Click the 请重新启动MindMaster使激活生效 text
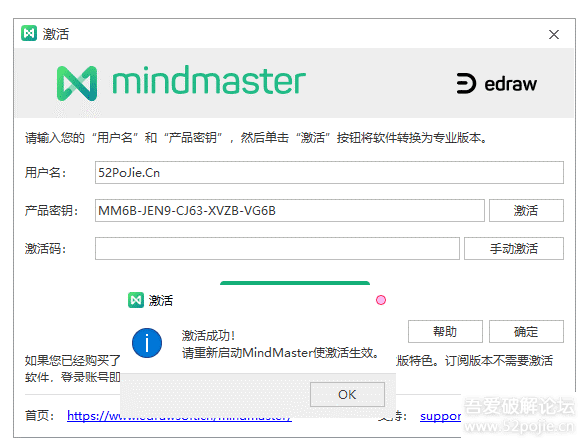The width and height of the screenshot is (584, 443). click(x=280, y=352)
